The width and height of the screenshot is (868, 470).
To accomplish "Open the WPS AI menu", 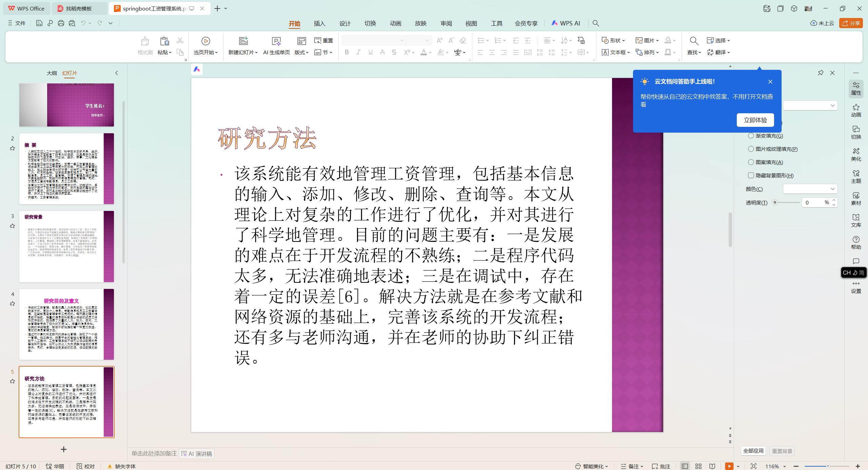I will [566, 23].
